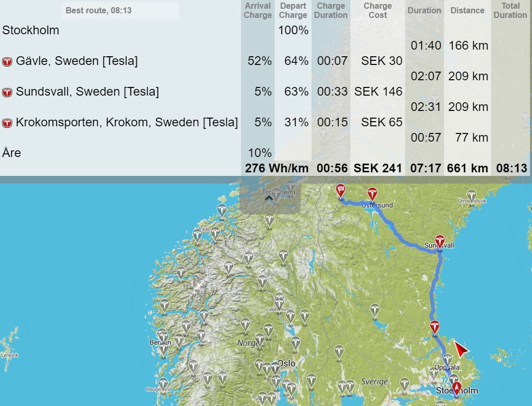532x406 pixels.
Task: Click the 'SEK 30' charge cost
Action: [382, 61]
